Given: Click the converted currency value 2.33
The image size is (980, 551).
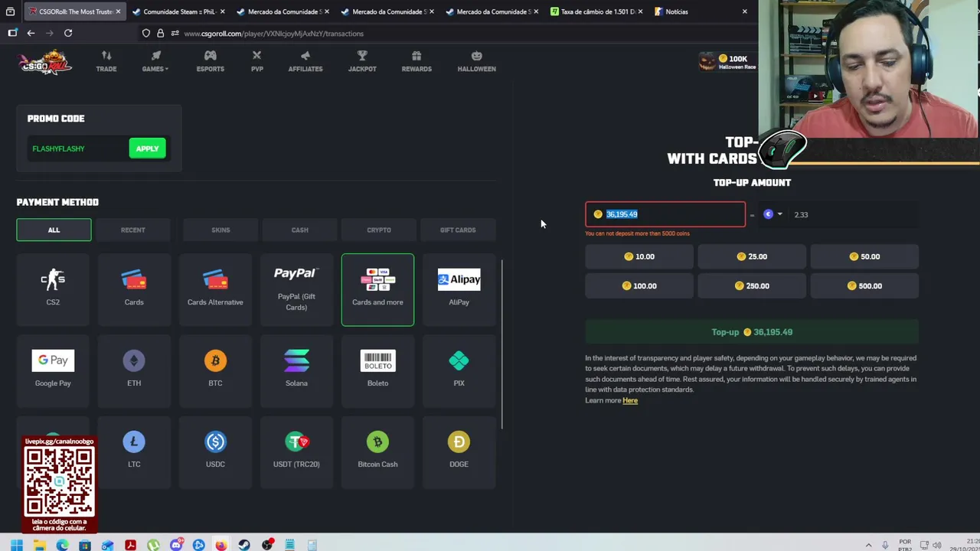Looking at the screenshot, I should (801, 214).
